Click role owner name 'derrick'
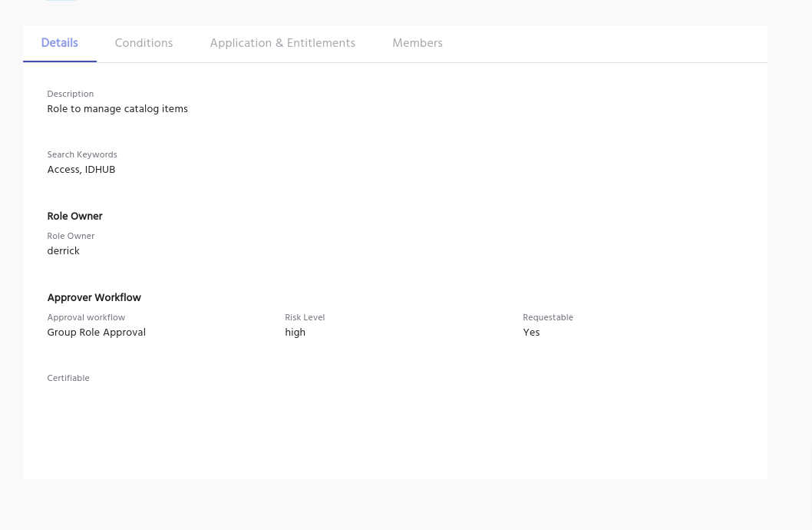This screenshot has width=812, height=530. 63,251
